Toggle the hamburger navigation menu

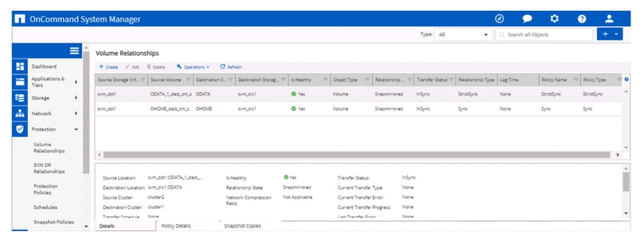click(74, 50)
